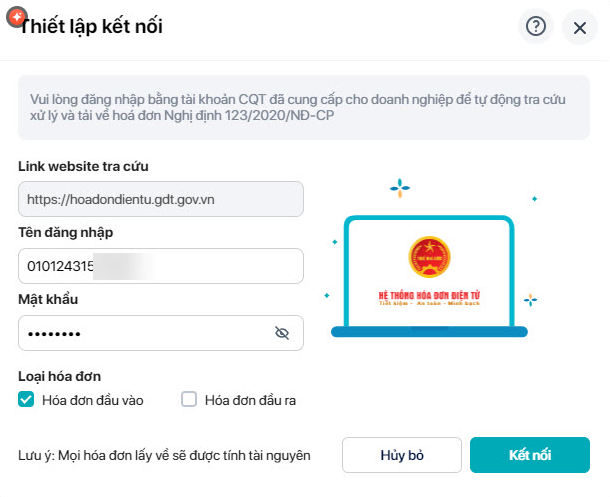Uncheck the Hóa đơn đầu vào checkbox
Image resolution: width=610 pixels, height=497 pixels.
(26, 399)
